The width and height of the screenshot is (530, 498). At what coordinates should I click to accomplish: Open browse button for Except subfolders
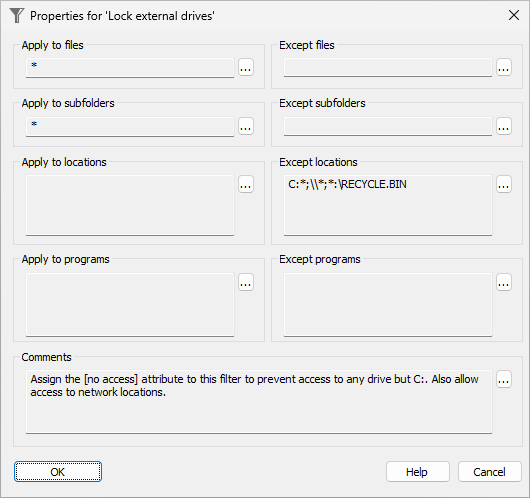coord(504,126)
